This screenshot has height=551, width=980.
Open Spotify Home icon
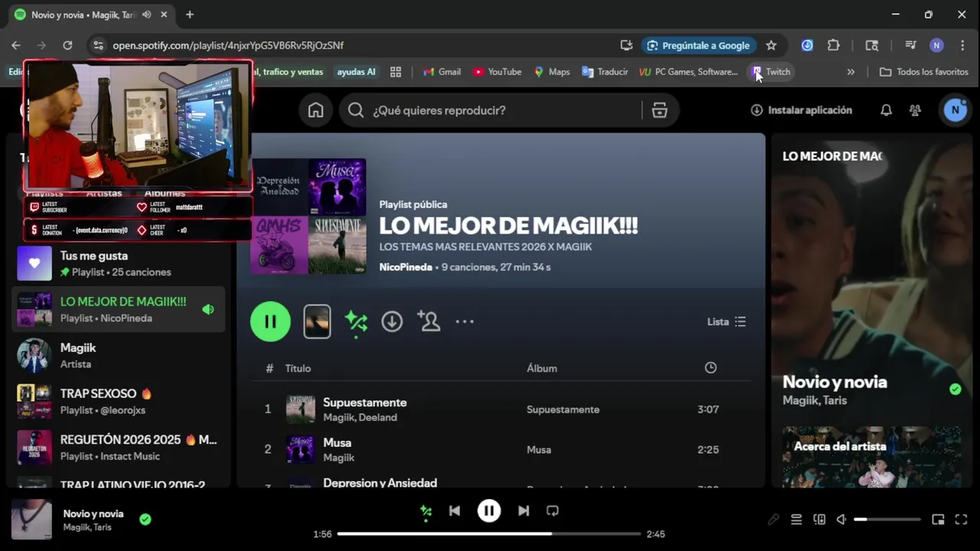(x=315, y=110)
